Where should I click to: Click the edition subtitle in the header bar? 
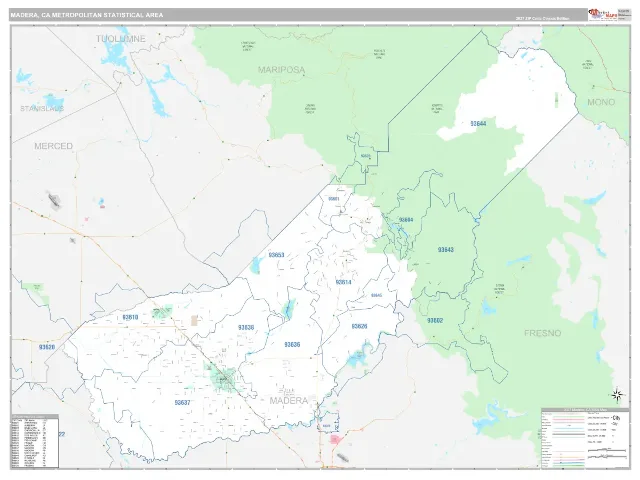542,19
